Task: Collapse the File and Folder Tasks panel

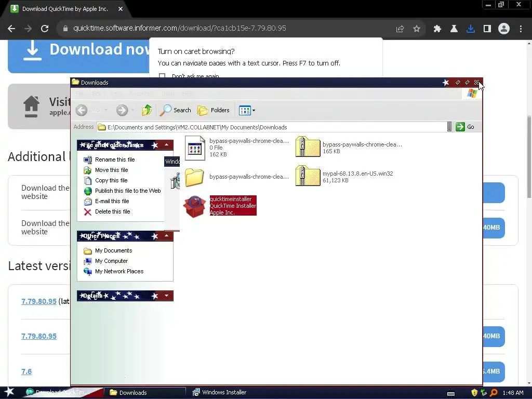Action: tap(167, 145)
